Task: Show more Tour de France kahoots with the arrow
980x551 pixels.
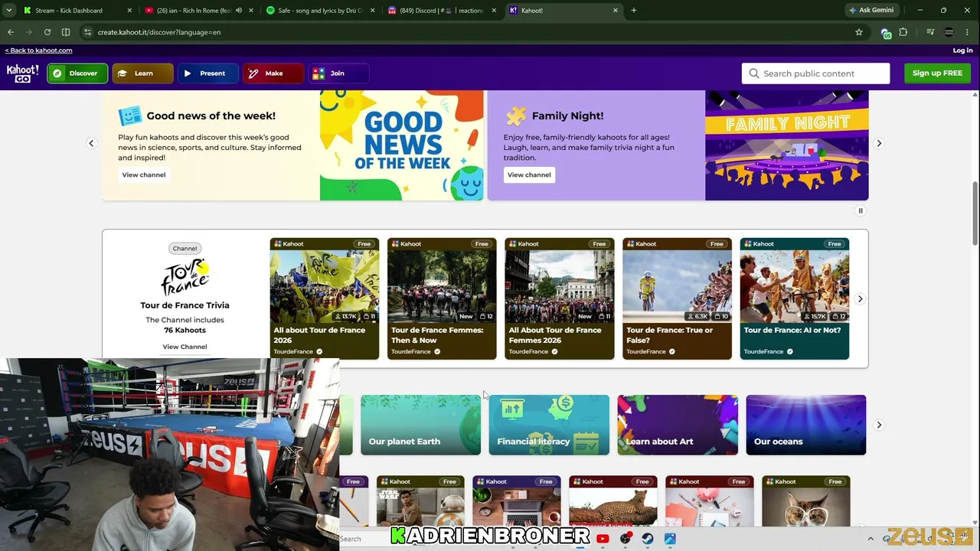Action: point(860,299)
